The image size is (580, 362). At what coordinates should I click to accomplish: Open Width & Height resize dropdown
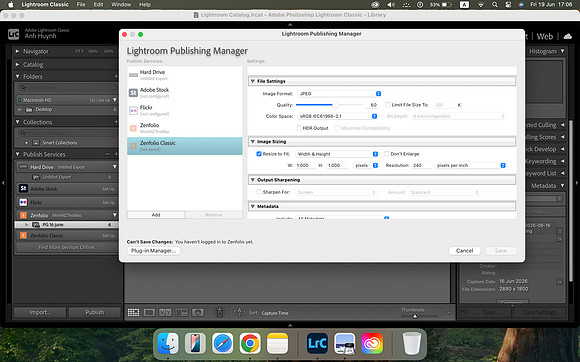[x=337, y=154]
